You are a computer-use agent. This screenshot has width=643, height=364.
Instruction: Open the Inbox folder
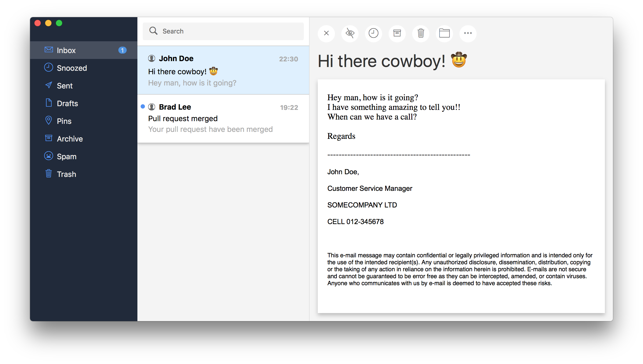(x=66, y=50)
